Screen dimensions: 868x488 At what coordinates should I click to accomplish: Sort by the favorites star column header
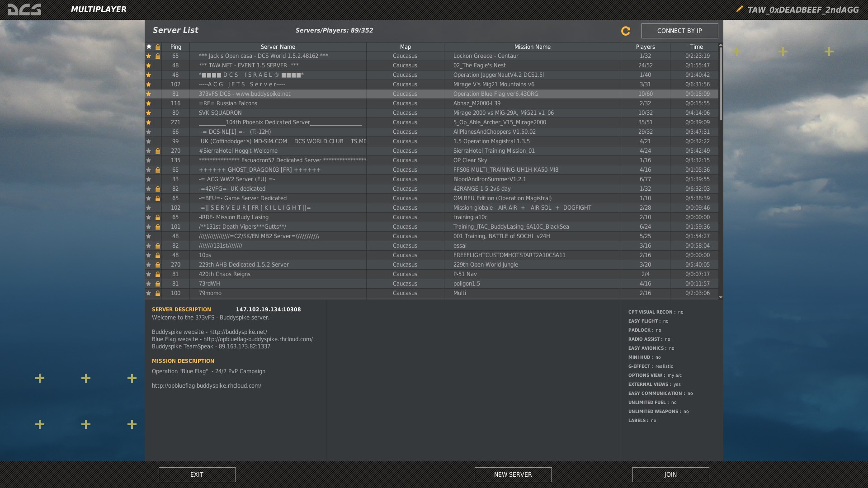click(149, 47)
